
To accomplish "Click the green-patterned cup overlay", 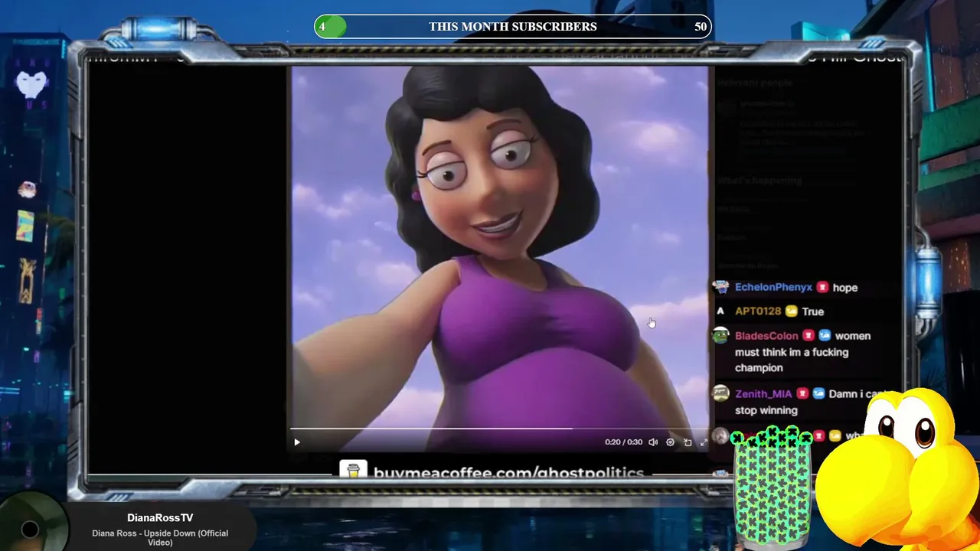I will [773, 487].
